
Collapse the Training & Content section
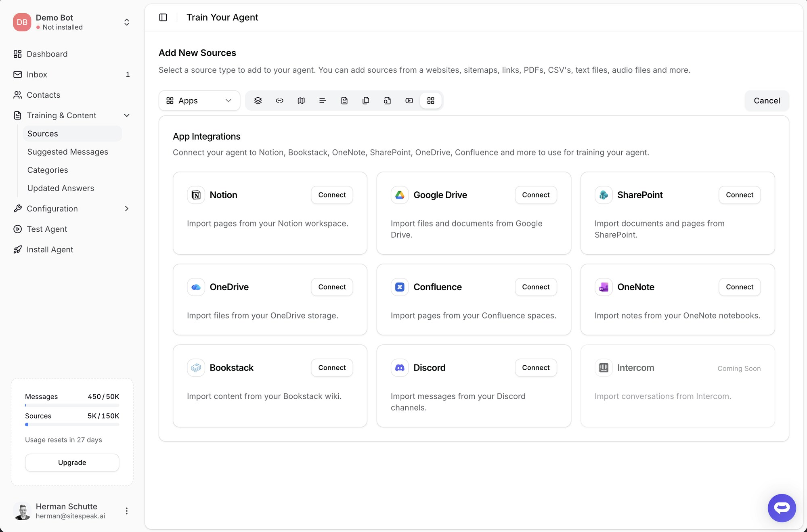pyautogui.click(x=126, y=115)
